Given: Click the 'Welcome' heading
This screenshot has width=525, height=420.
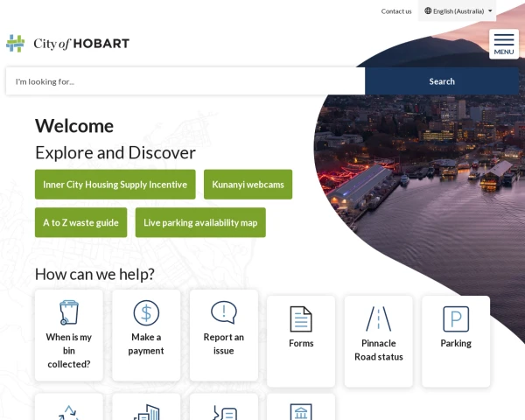Looking at the screenshot, I should (x=74, y=126).
